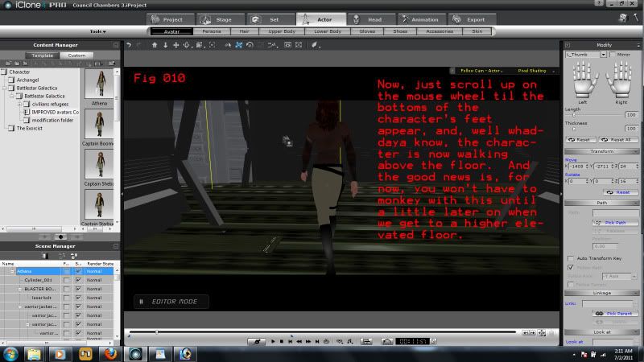Select the Custom content tab

[76, 56]
